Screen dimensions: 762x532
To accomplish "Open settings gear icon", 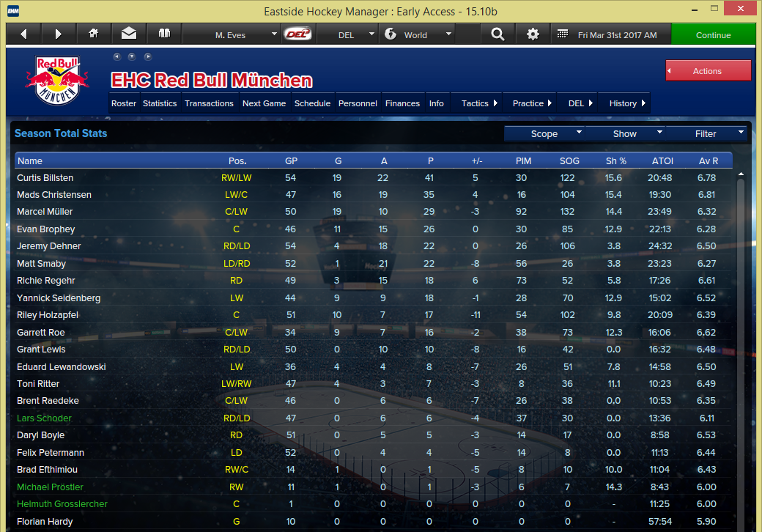I will (533, 34).
